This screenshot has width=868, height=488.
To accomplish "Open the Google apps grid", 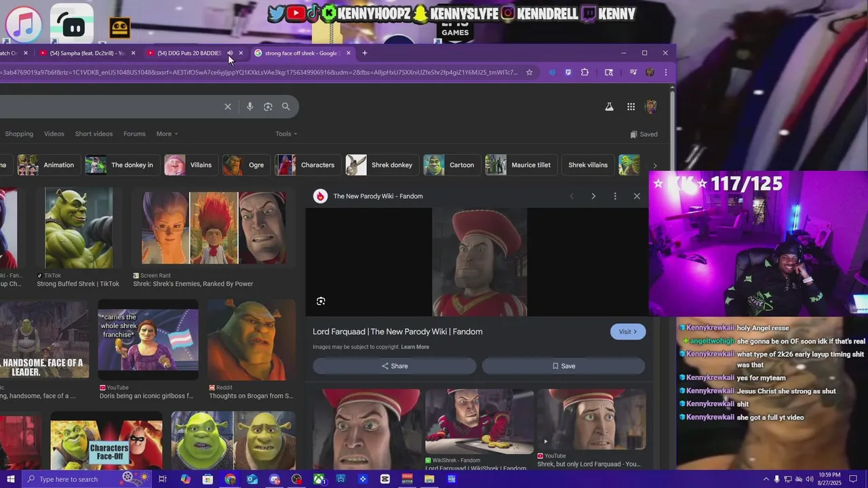I will coord(631,106).
